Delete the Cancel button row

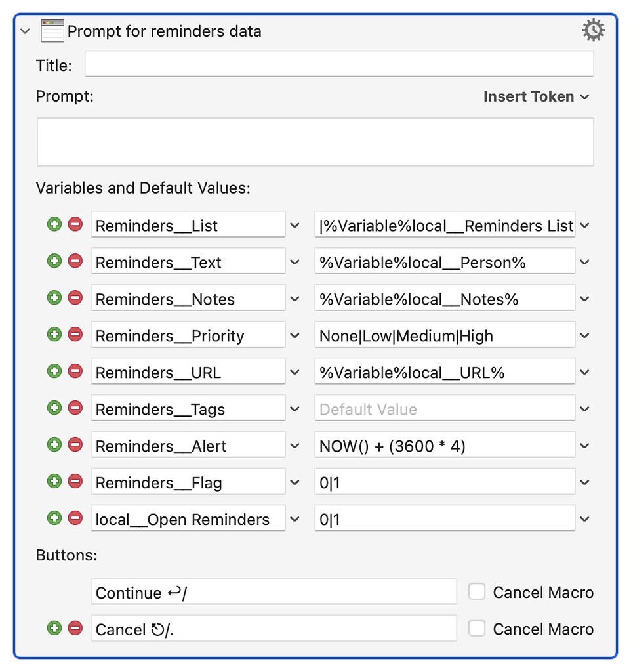[x=75, y=629]
